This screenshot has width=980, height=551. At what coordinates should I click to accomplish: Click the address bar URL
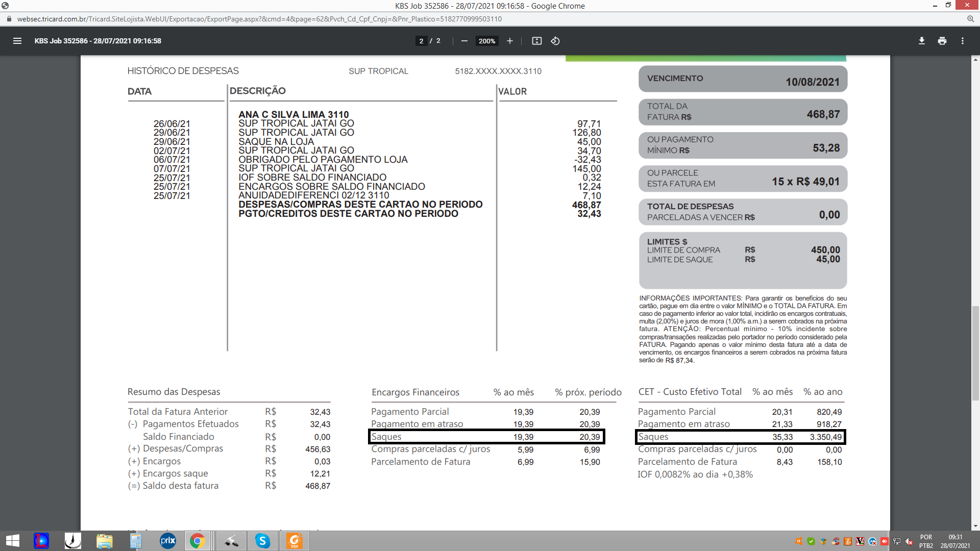point(259,19)
